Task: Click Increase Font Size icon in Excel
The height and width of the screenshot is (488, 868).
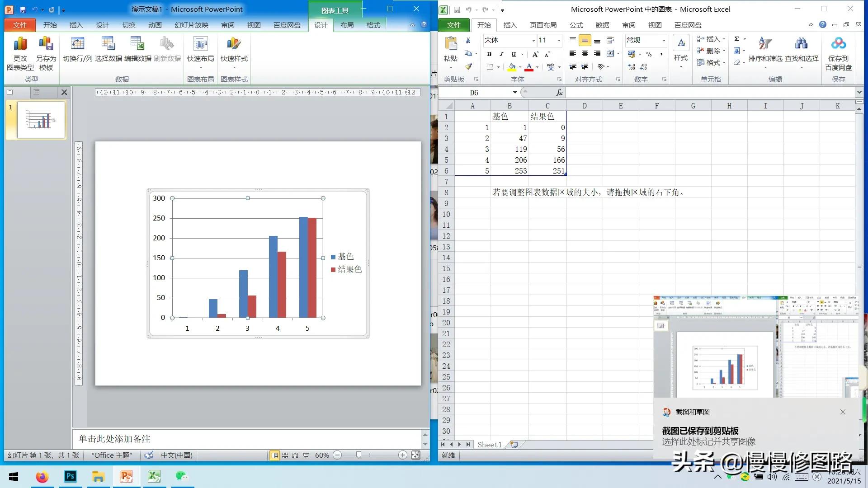Action: pos(535,54)
